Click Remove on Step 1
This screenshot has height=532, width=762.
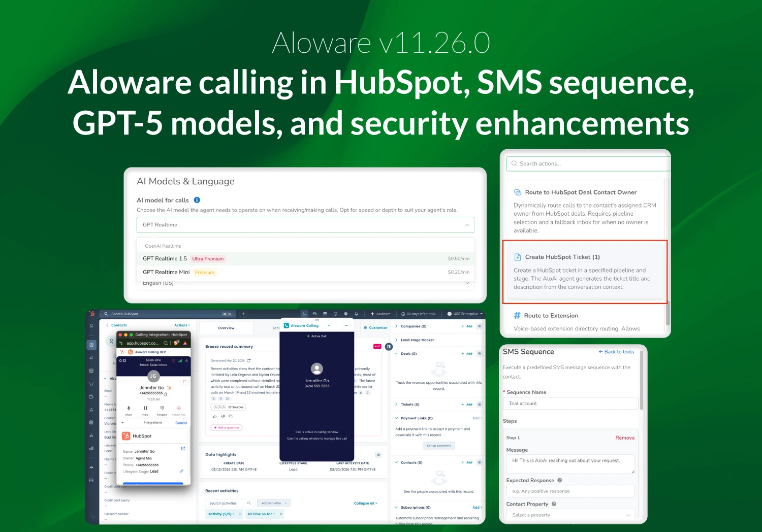tap(625, 438)
